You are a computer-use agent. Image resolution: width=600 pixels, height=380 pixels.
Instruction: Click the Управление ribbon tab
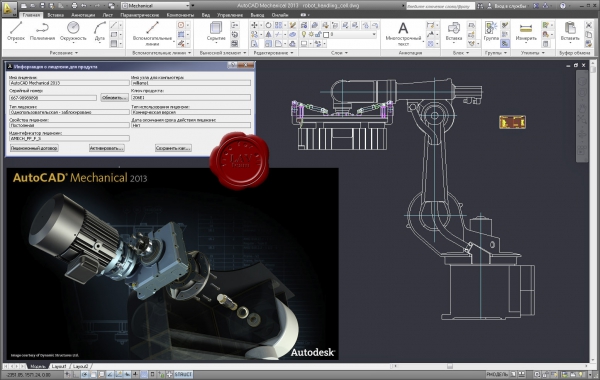(230, 15)
